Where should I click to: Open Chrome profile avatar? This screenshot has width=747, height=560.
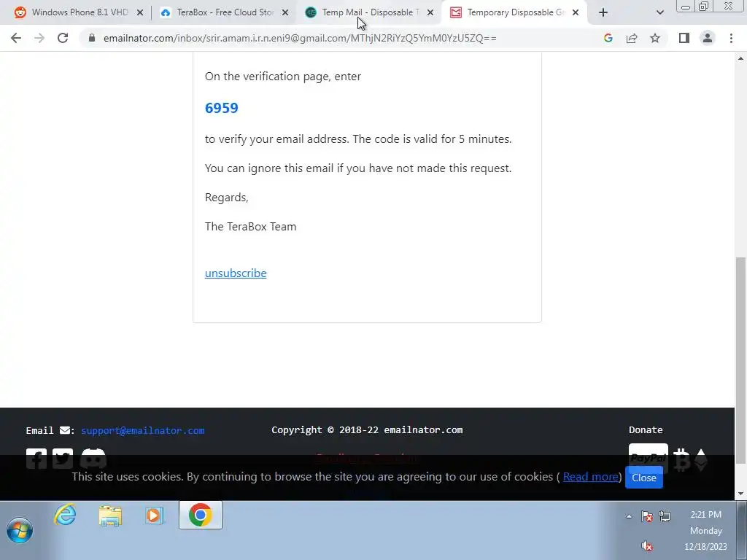point(708,38)
